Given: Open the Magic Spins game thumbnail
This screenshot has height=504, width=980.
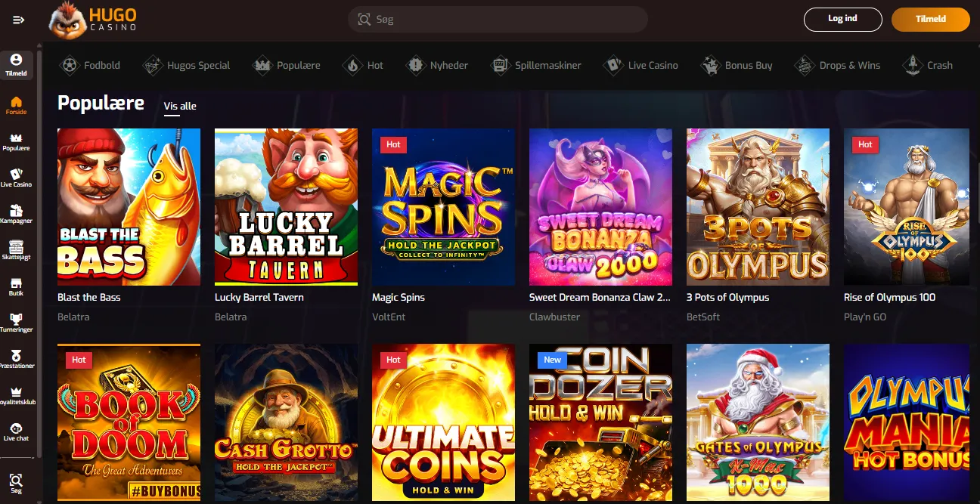Looking at the screenshot, I should (x=443, y=207).
